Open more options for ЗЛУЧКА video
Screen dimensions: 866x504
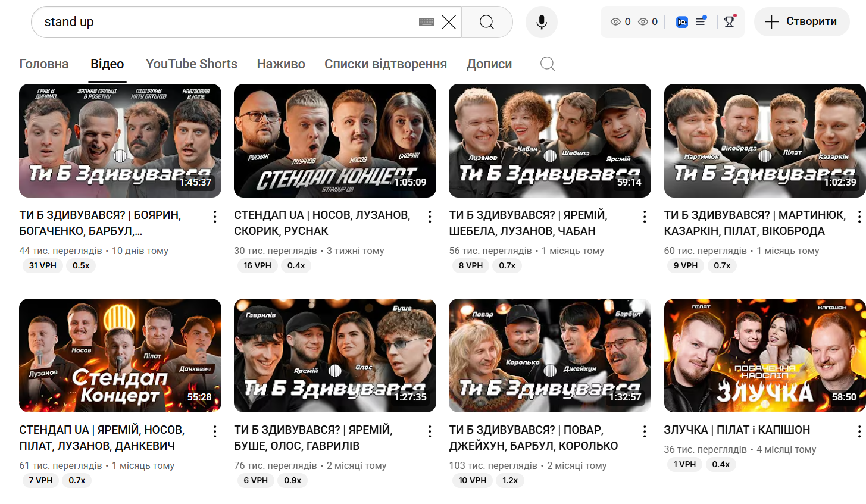(859, 432)
